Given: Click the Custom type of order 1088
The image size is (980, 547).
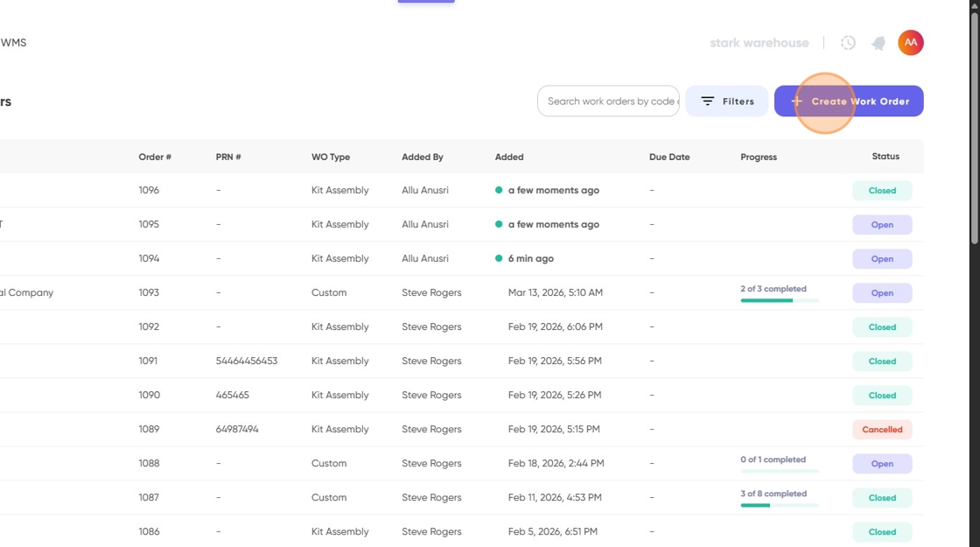Looking at the screenshot, I should point(329,463).
